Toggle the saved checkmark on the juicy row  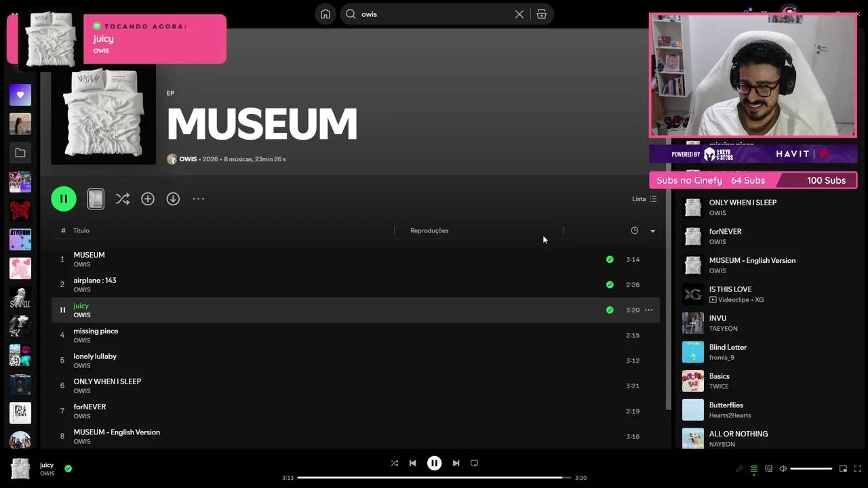coord(610,310)
